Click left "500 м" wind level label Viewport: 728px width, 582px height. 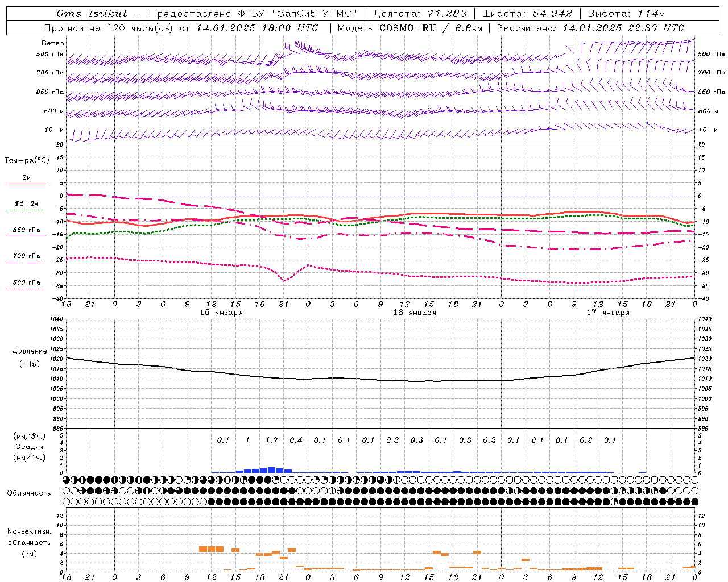point(54,111)
